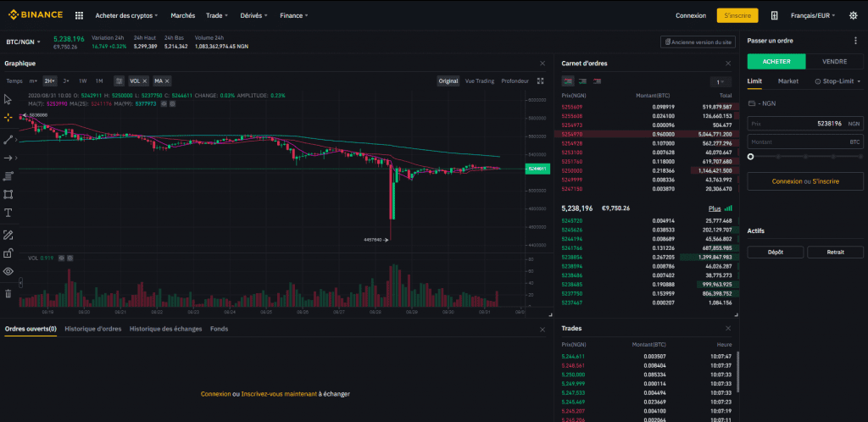Open the Marchés menu item

(x=183, y=15)
